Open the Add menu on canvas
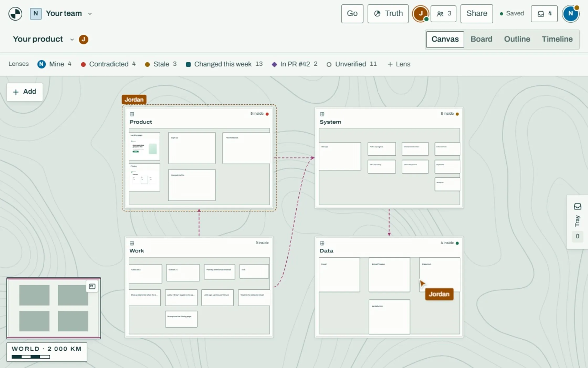 point(25,92)
